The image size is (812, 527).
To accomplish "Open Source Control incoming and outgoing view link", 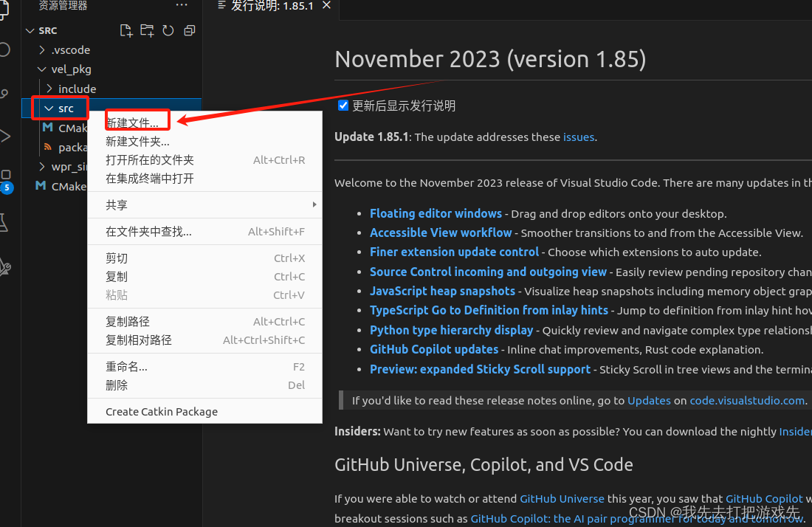I will pos(488,272).
